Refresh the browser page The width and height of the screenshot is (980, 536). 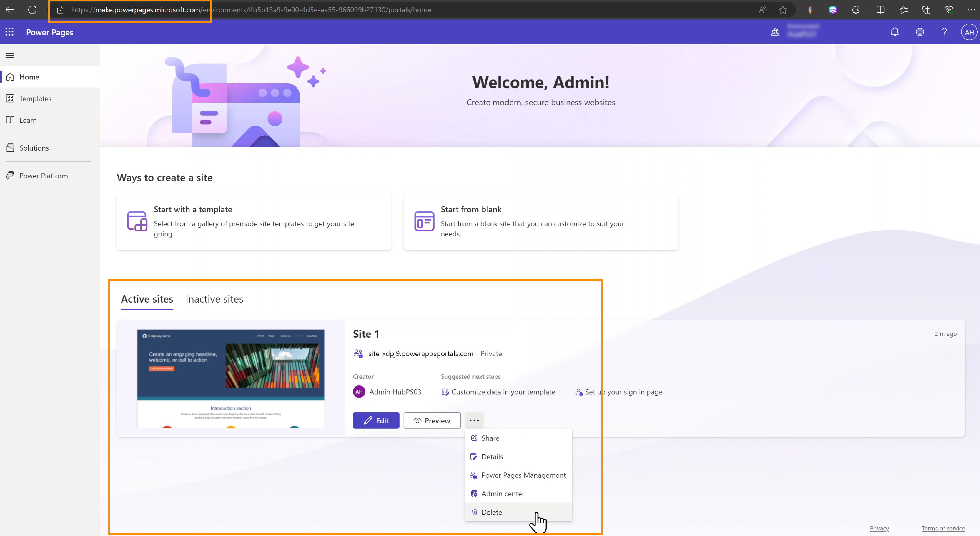[x=32, y=10]
